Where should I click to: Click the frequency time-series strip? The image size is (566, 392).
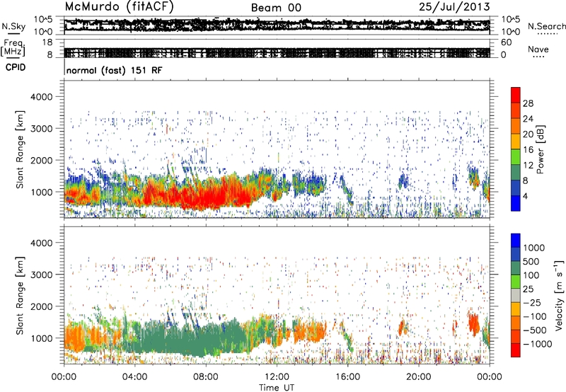point(277,48)
